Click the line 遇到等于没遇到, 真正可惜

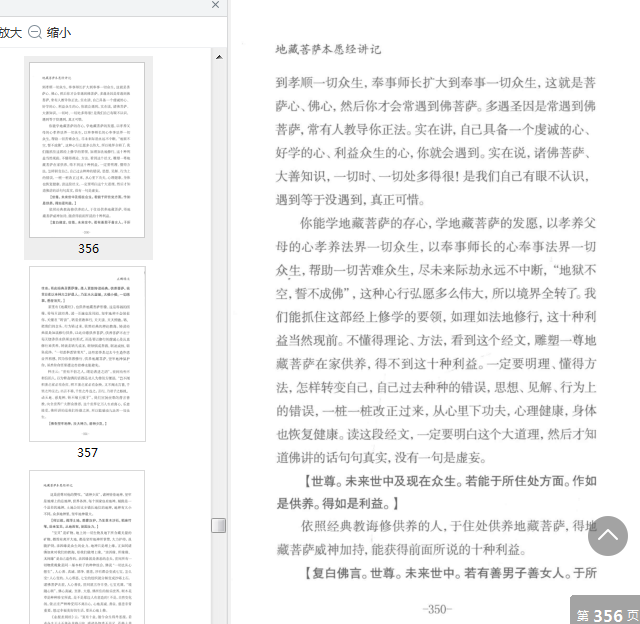(351, 200)
